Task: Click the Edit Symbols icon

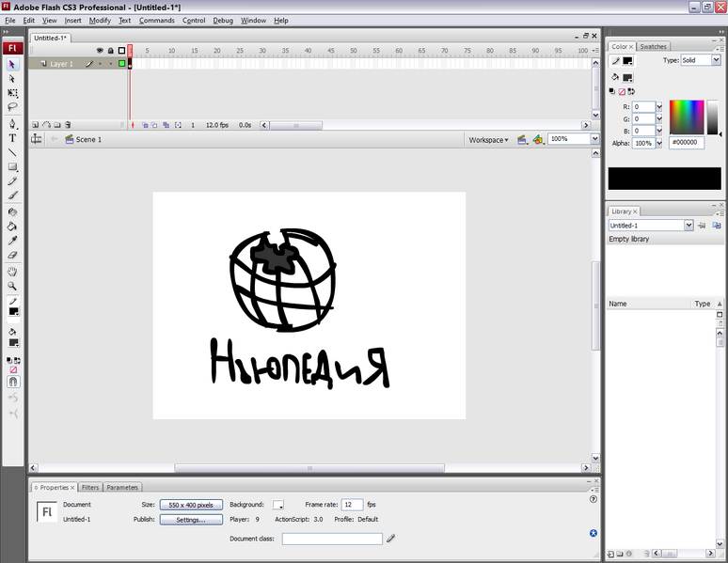Action: pyautogui.click(x=538, y=140)
